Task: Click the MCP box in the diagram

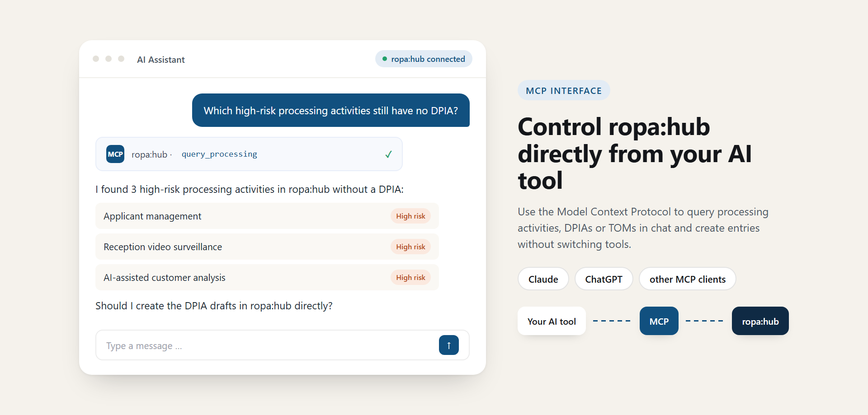Action: point(659,321)
